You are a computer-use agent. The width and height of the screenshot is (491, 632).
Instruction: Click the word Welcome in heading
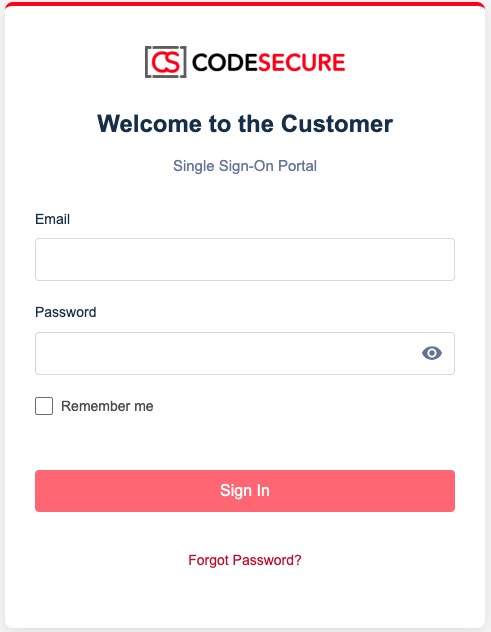click(x=149, y=124)
